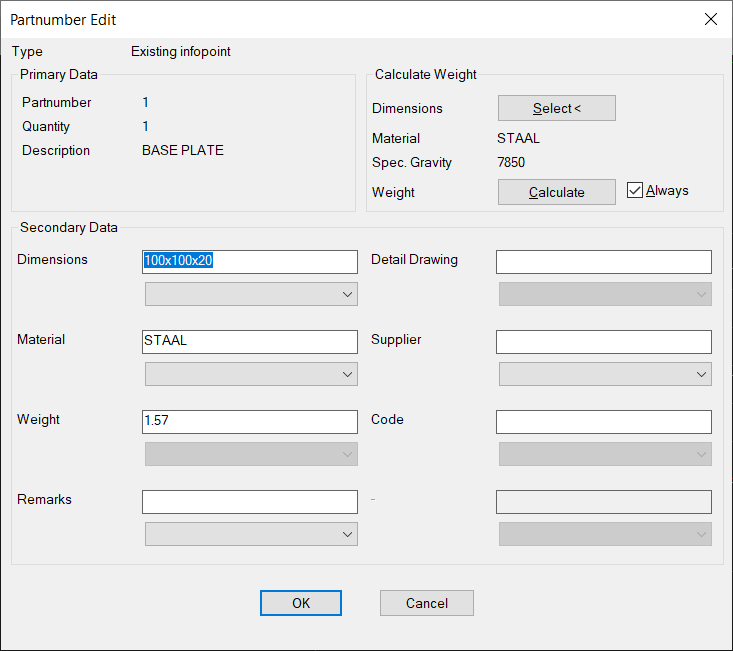Screen dimensions: 733x651
Task: Click the Detail Drawing input field
Action: pos(604,262)
